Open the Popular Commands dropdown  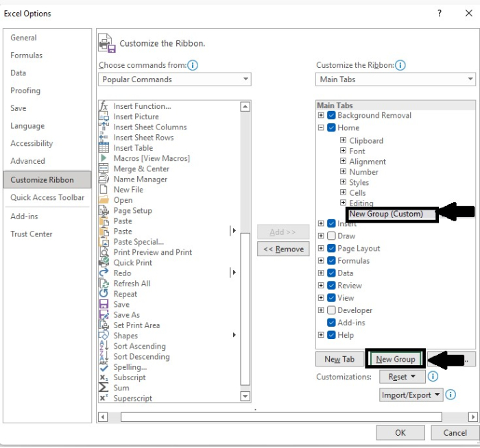[x=175, y=79]
